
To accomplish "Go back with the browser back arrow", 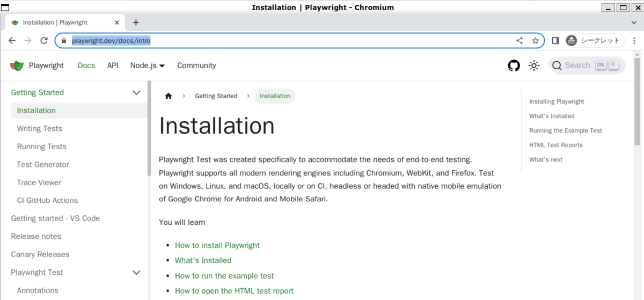I will (12, 40).
